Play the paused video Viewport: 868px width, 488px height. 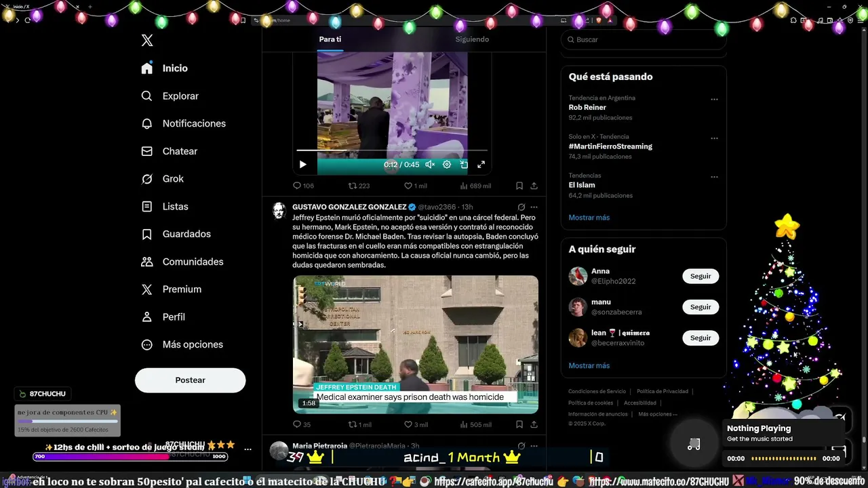pos(302,164)
